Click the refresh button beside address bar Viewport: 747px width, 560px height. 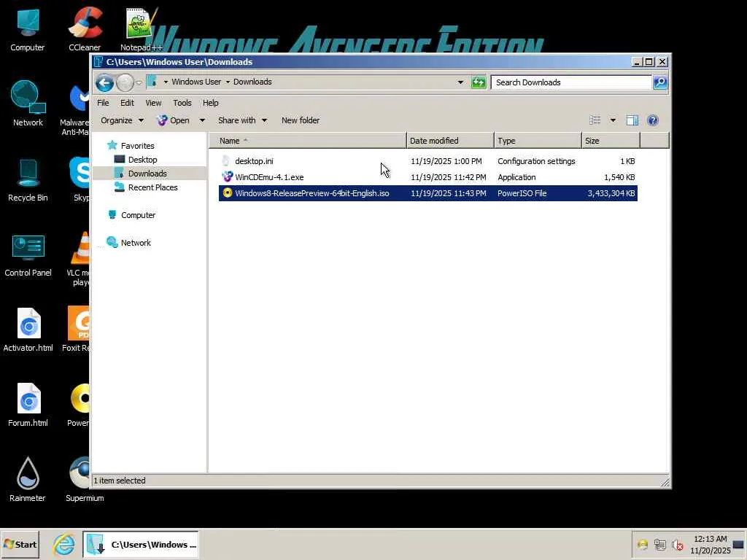479,82
